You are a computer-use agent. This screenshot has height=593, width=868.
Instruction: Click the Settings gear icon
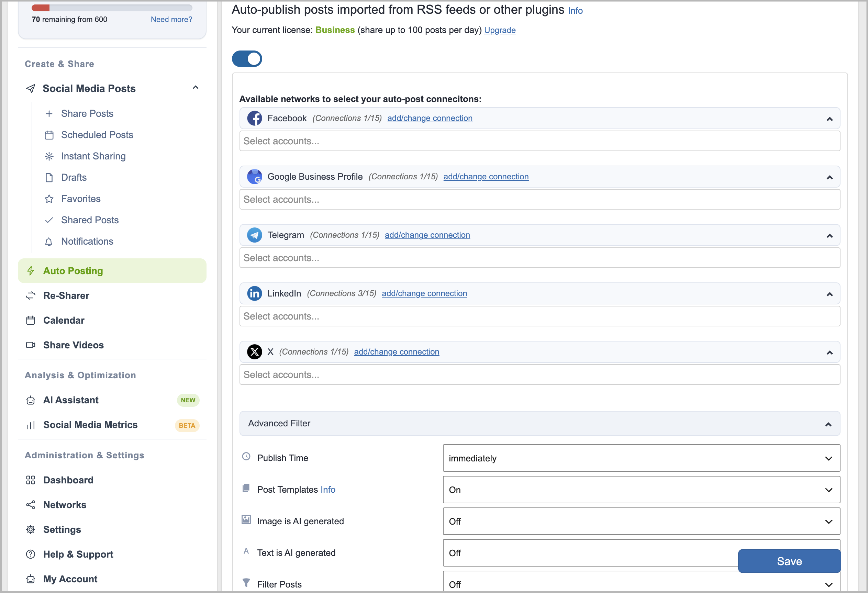pos(31,529)
